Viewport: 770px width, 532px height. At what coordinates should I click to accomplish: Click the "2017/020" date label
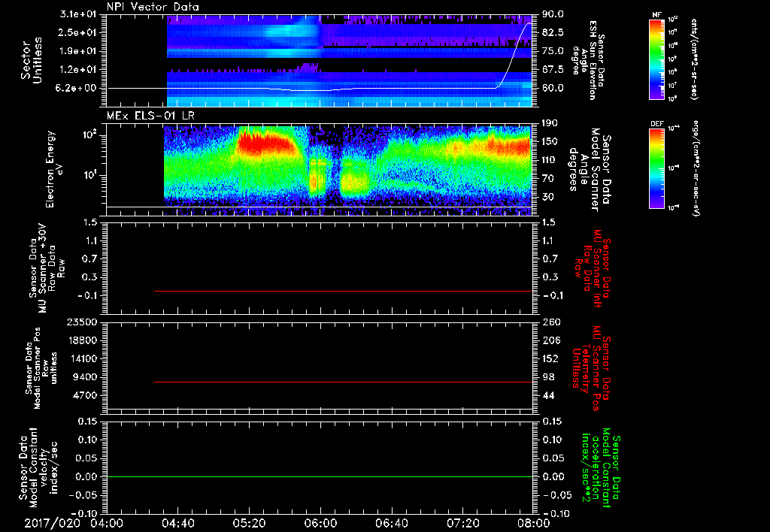[x=53, y=523]
